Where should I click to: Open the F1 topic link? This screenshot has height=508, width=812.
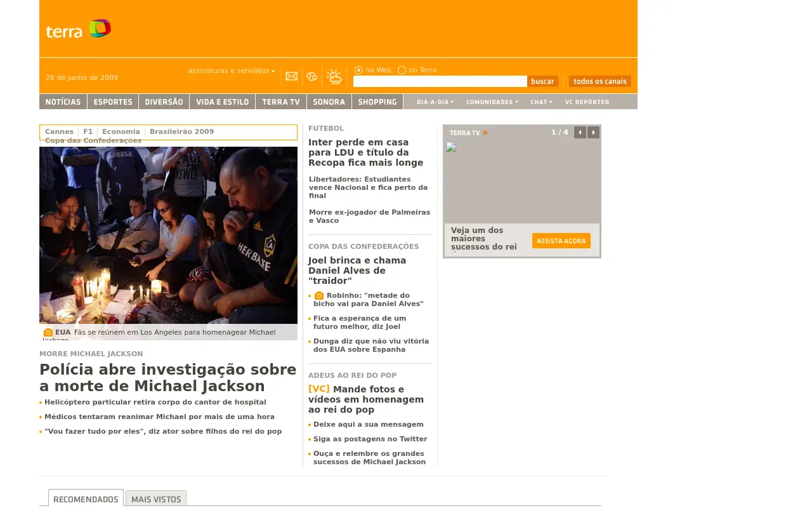pyautogui.click(x=88, y=131)
